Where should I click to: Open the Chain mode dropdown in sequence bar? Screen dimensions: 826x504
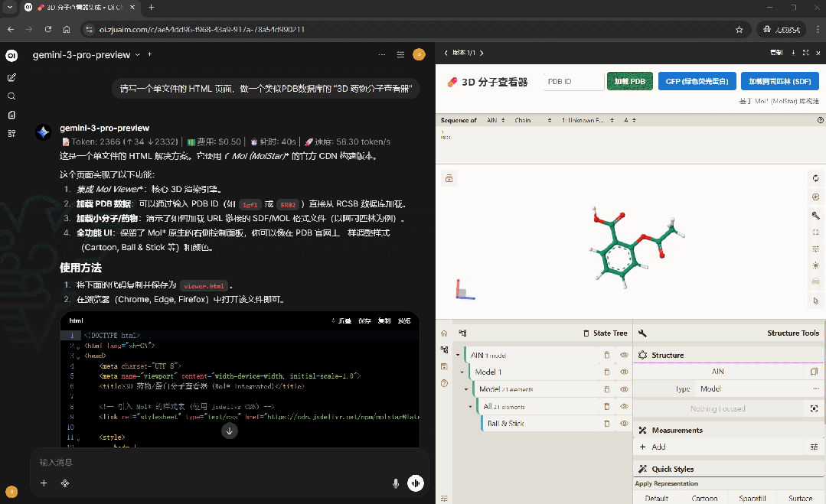(533, 120)
